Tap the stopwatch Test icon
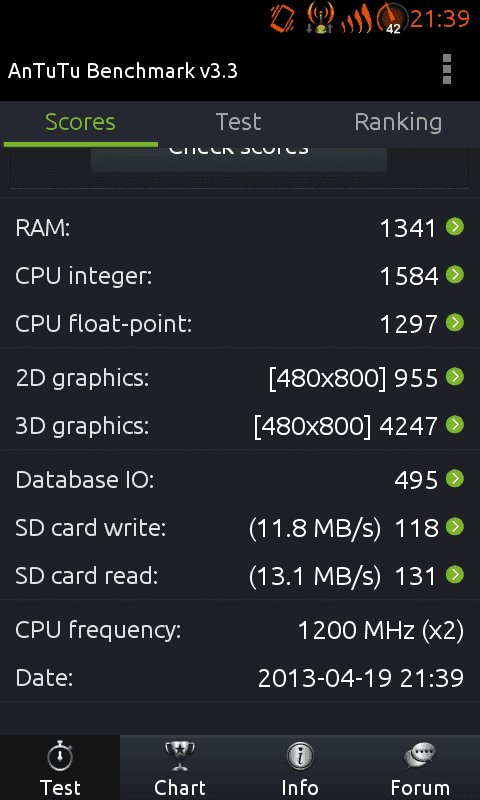 (60, 757)
